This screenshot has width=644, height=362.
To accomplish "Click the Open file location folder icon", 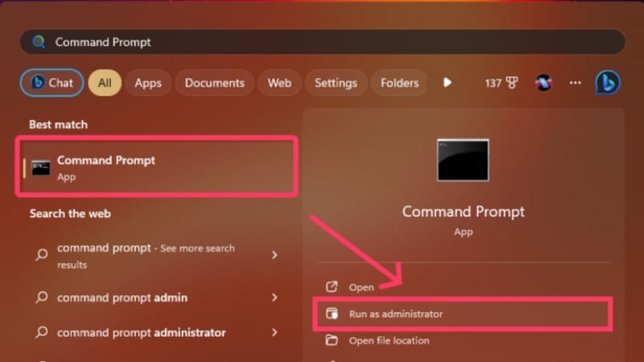I will [332, 340].
